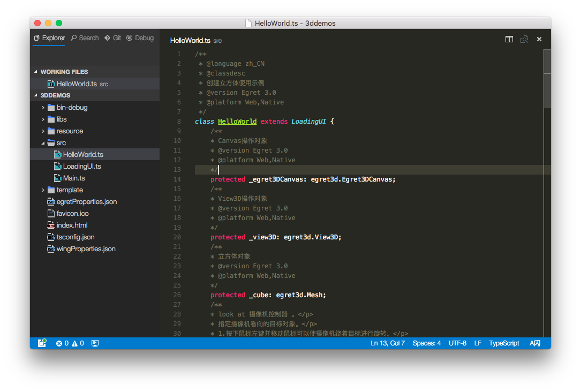Image resolution: width=581 pixels, height=392 pixels.
Task: Close the HelloWorld.ts editor
Action: point(539,39)
